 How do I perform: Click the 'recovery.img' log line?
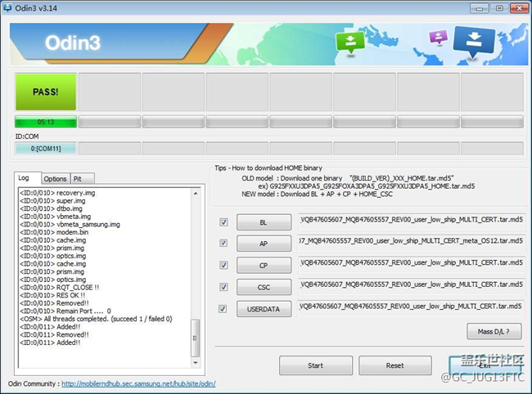[x=57, y=193]
